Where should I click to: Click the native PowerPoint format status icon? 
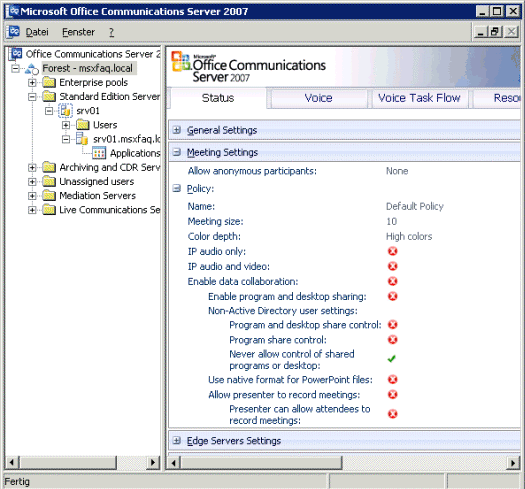pos(392,379)
